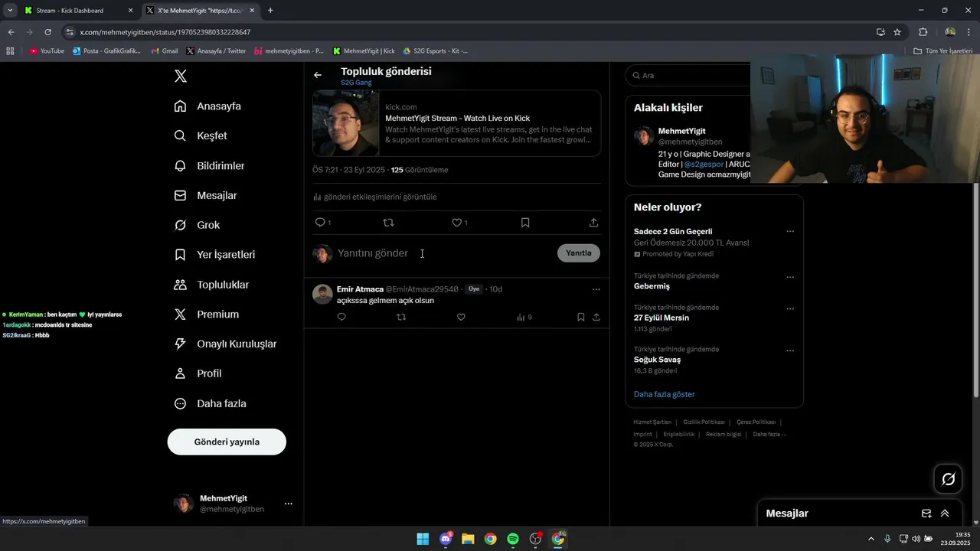Open the kick.com stream card thumbnail
980x551 pixels.
click(x=346, y=123)
